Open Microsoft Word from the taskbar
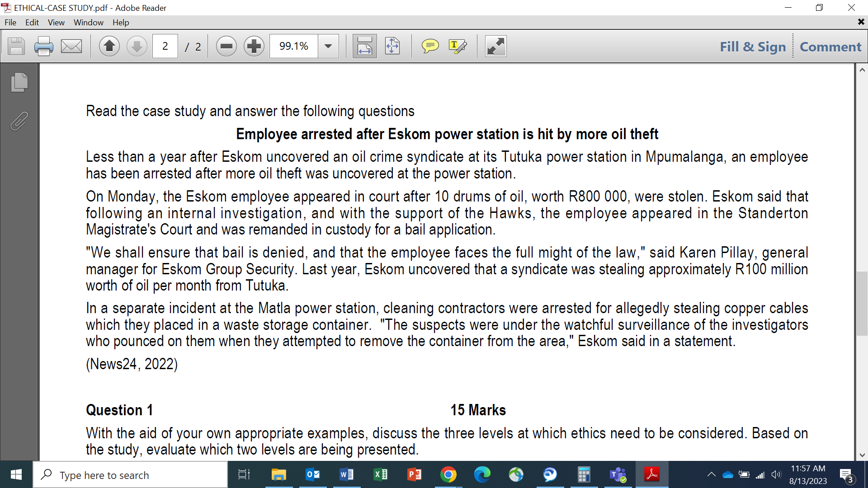868x488 pixels. (346, 474)
